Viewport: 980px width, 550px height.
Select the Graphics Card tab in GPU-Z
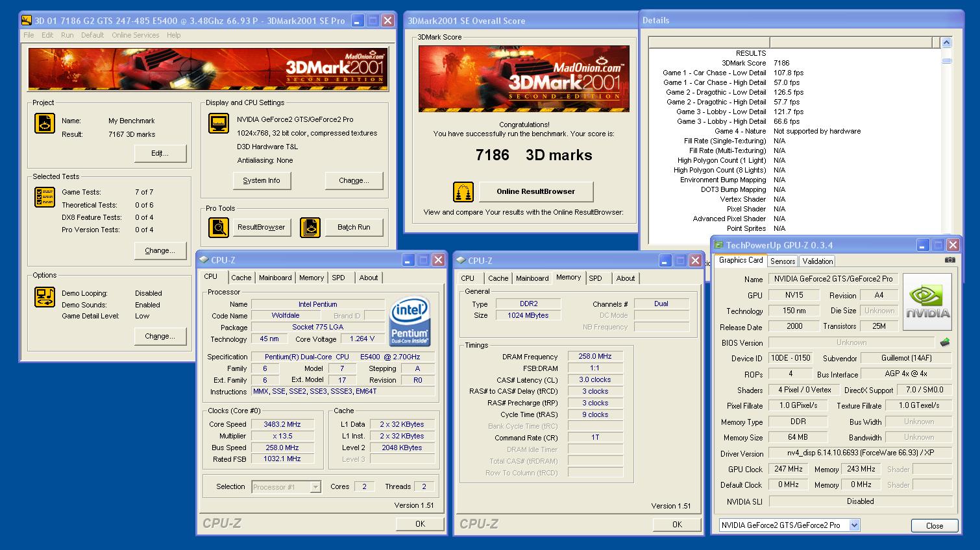[x=741, y=260]
